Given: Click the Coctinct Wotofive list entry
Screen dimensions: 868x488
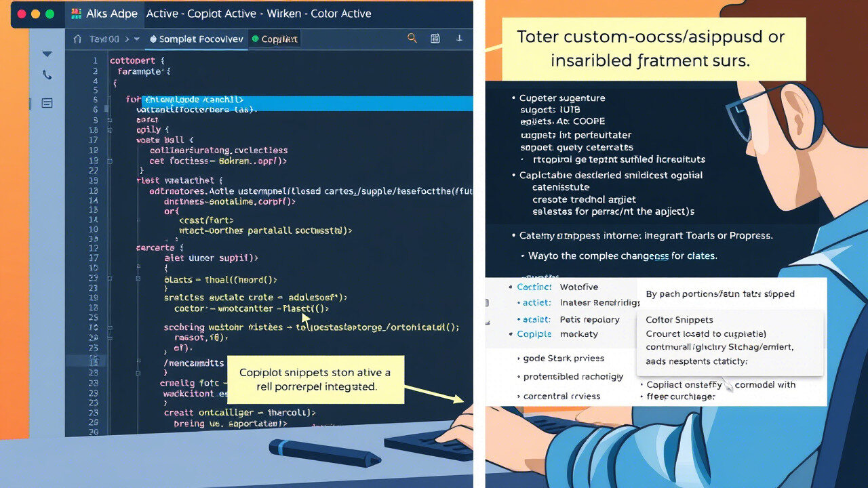Looking at the screenshot, I should pos(556,287).
